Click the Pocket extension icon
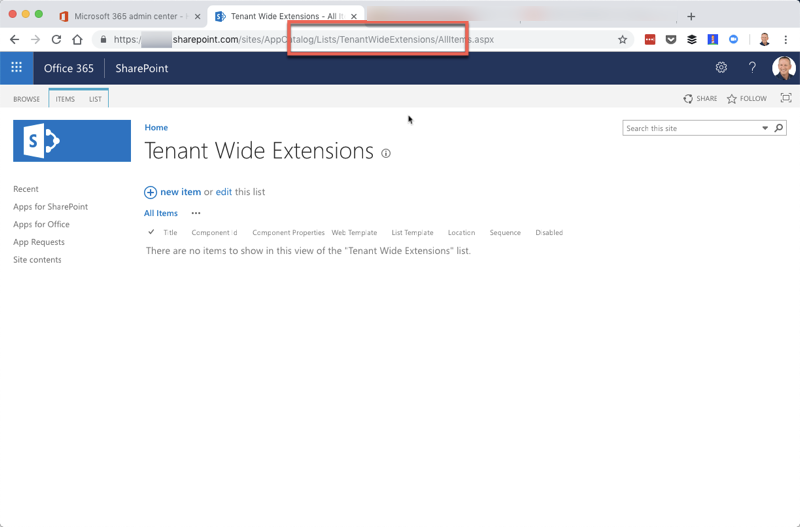 (670, 39)
